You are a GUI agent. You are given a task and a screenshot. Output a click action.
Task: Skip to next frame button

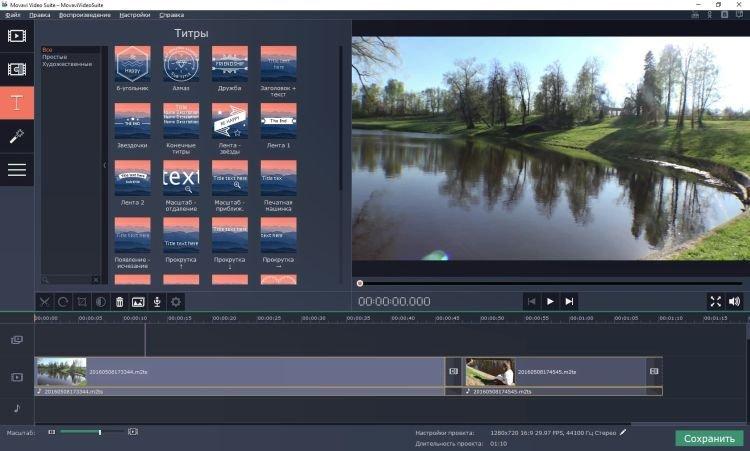pyautogui.click(x=569, y=301)
